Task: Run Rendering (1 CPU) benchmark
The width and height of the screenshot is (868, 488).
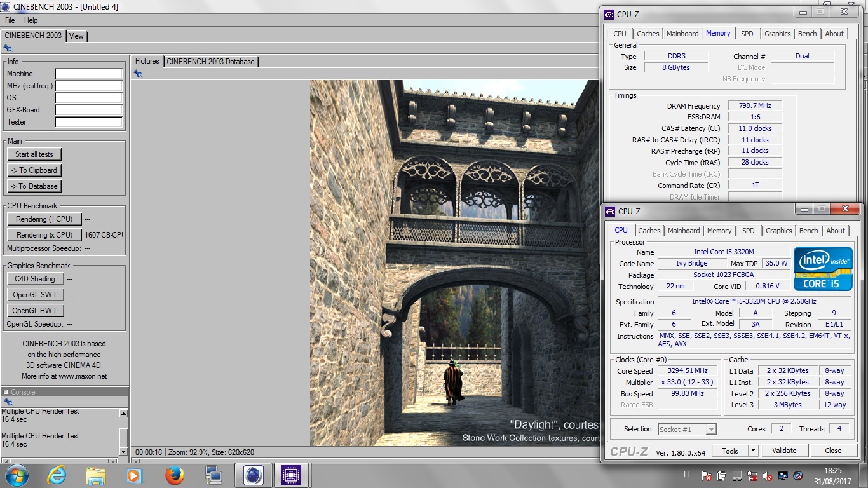Action: pyautogui.click(x=44, y=219)
